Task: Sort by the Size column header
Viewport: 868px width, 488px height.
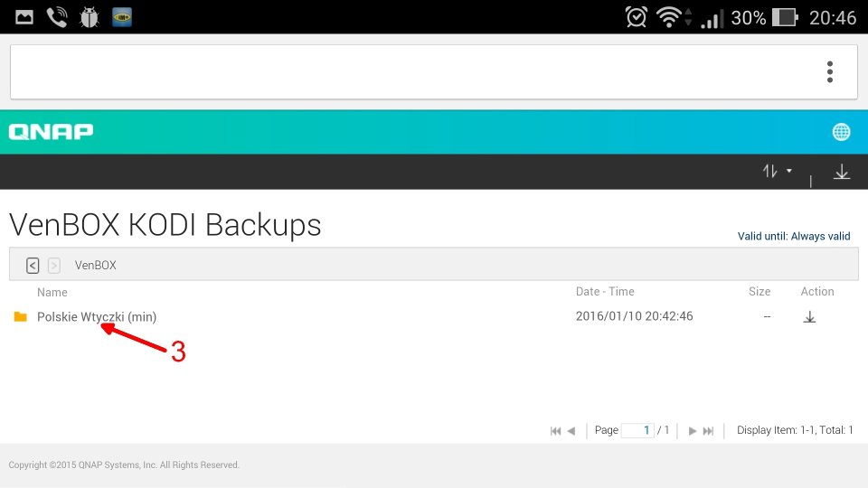Action: (x=759, y=292)
